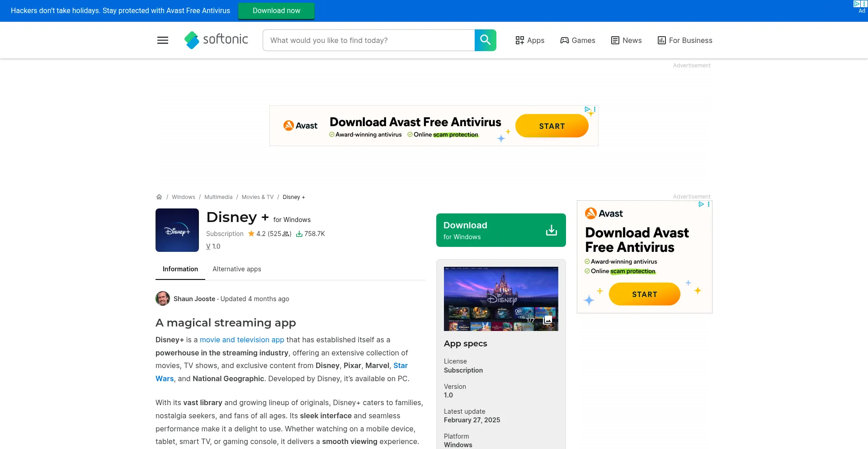Open For Business page
Viewport: 868px width, 449px height.
coord(685,40)
